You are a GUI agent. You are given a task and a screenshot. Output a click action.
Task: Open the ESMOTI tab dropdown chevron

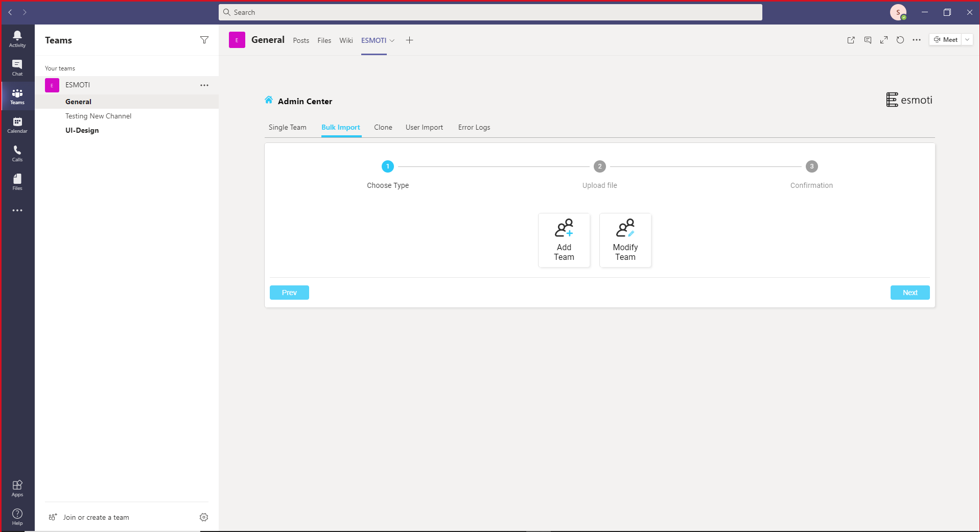coord(392,41)
